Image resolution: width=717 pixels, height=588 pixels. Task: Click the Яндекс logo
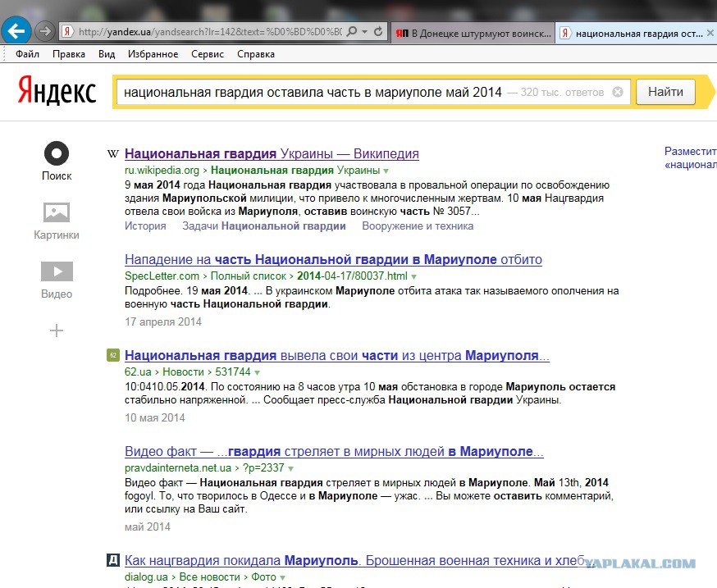(x=57, y=90)
